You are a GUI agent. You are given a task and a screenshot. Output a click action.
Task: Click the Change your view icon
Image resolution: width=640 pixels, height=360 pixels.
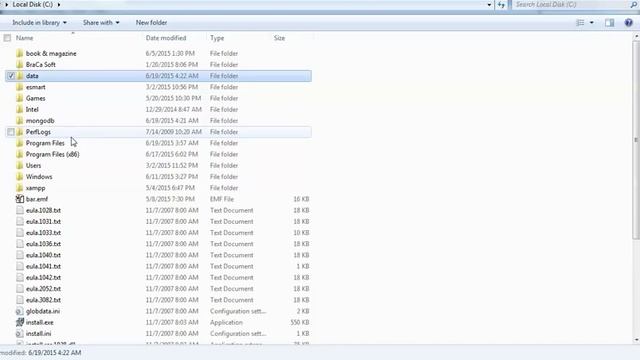click(580, 23)
